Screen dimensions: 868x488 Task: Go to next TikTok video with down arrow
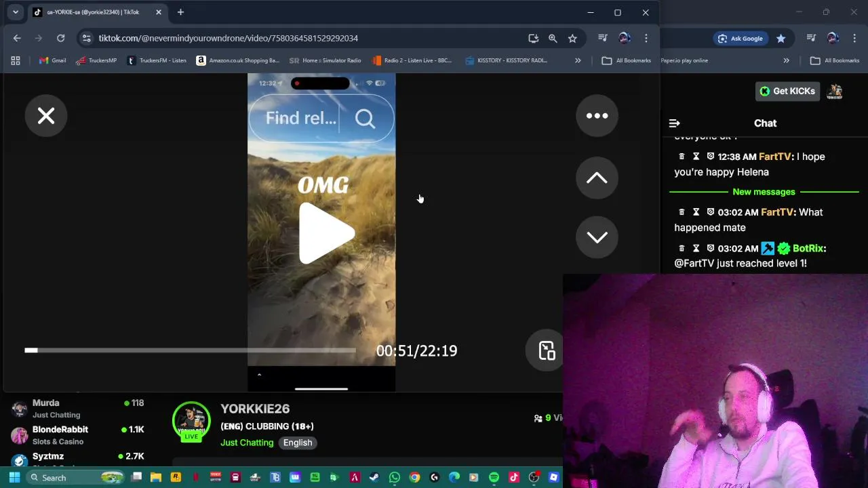(597, 237)
